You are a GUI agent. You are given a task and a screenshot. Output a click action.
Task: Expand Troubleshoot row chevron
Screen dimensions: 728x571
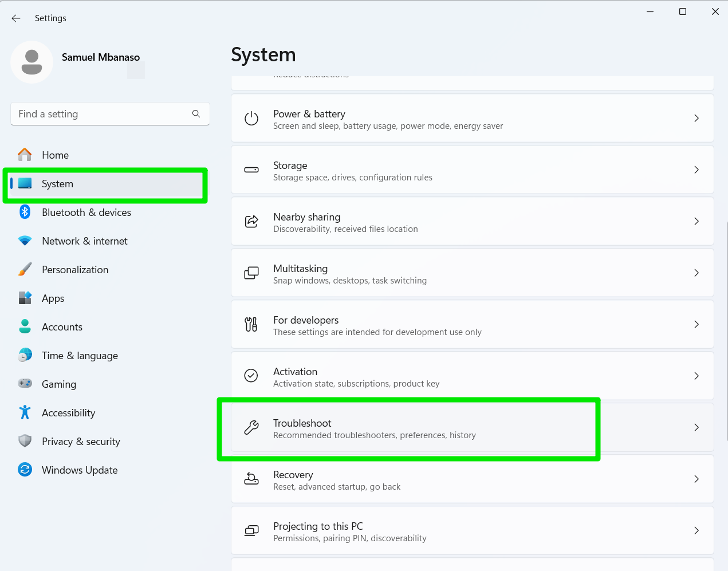(x=696, y=427)
